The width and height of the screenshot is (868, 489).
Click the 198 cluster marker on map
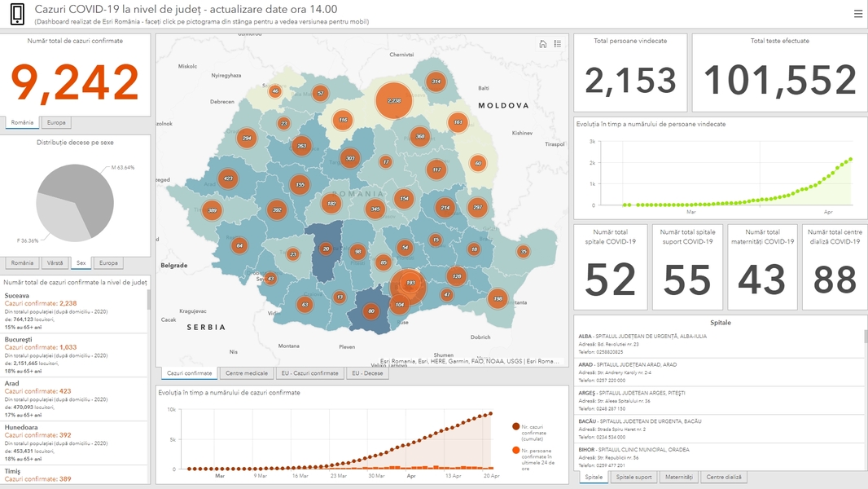point(498,299)
